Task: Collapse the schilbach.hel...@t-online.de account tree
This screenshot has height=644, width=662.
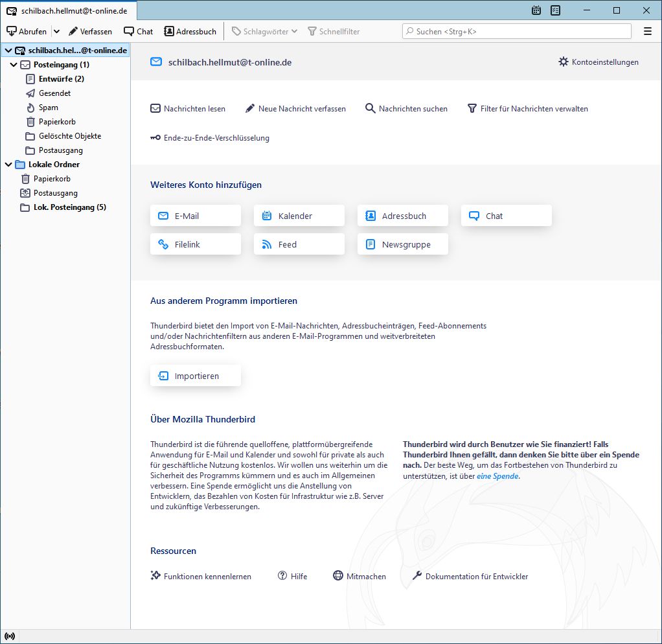Action: [8, 51]
